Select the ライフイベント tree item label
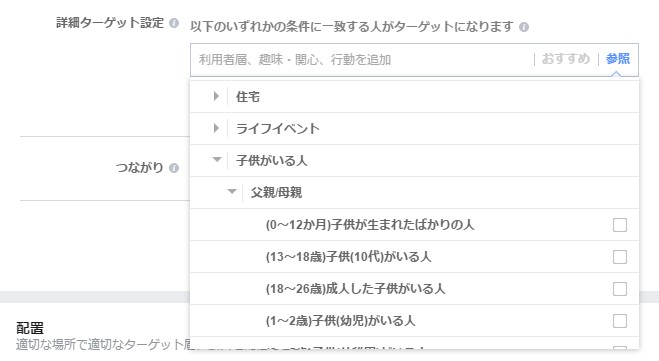659x361 pixels. (x=278, y=129)
